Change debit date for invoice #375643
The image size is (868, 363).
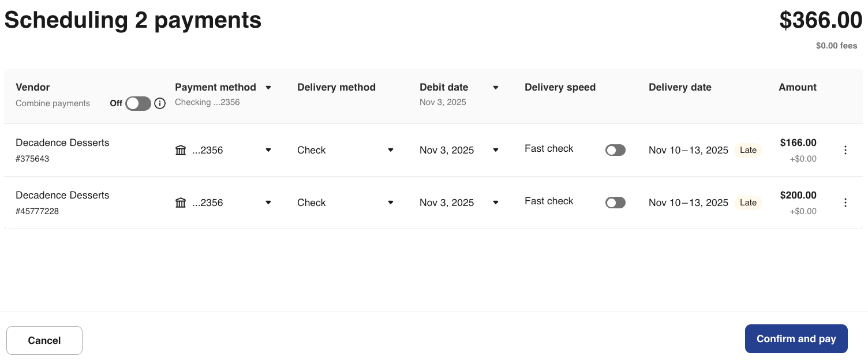point(496,150)
